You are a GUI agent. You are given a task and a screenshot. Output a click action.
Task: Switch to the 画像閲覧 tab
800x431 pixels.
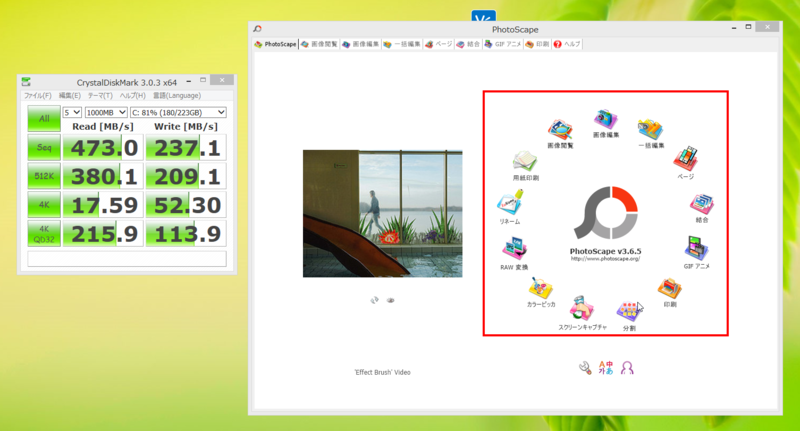click(x=319, y=44)
